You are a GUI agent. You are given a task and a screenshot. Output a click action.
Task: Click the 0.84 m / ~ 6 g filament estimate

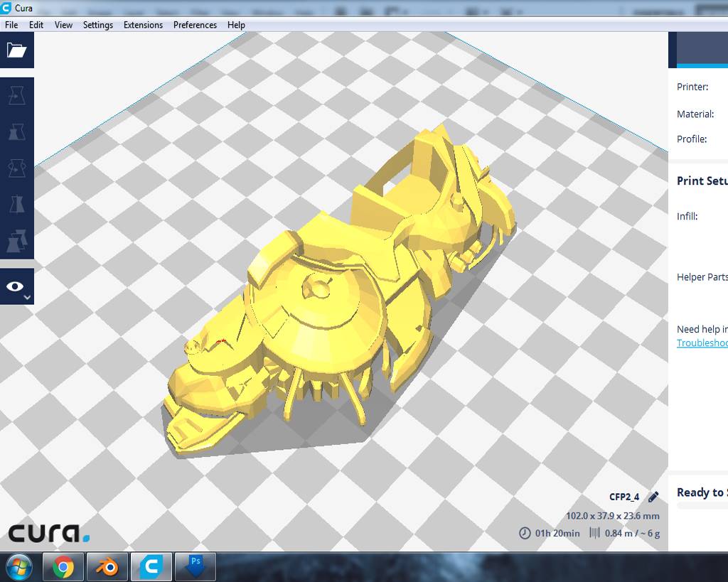tap(632, 533)
